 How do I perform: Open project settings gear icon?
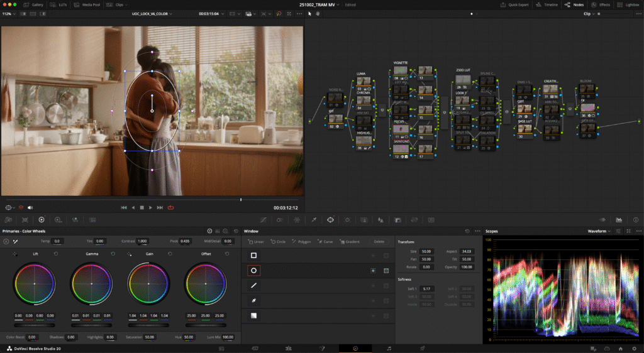coord(633,348)
